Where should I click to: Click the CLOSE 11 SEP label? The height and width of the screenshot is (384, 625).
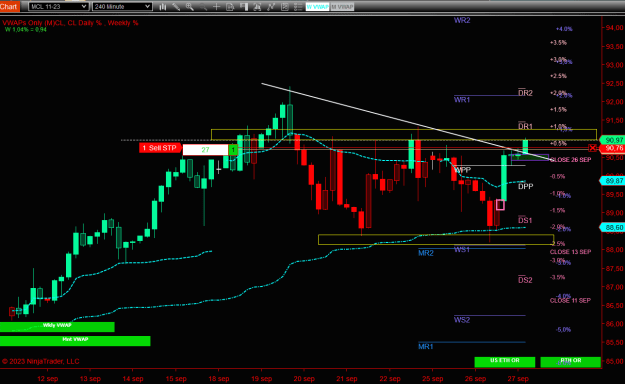click(x=570, y=300)
